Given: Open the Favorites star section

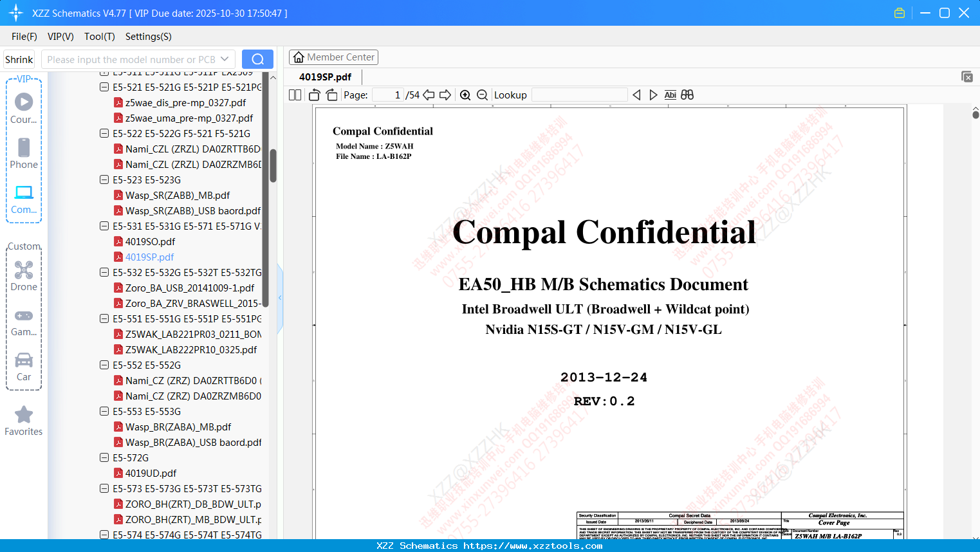Looking at the screenshot, I should [24, 421].
